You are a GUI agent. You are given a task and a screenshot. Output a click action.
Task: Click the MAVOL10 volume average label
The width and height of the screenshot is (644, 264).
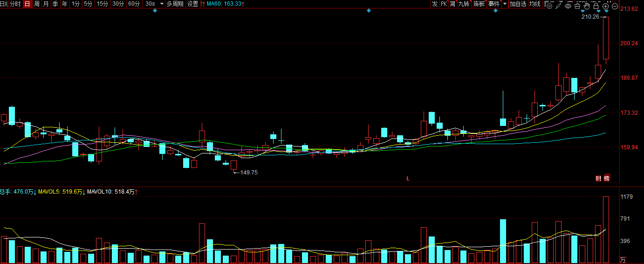point(112,192)
